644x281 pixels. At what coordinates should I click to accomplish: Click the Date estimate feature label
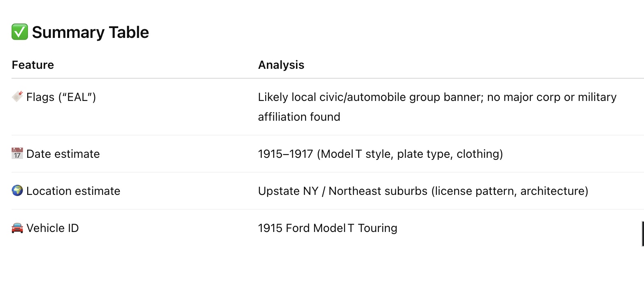pos(63,154)
